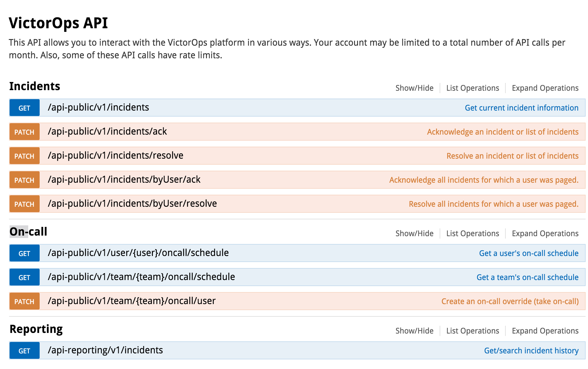Expand Operations for the Incidents section
Screen dimensions: 588x369
pyautogui.click(x=545, y=88)
